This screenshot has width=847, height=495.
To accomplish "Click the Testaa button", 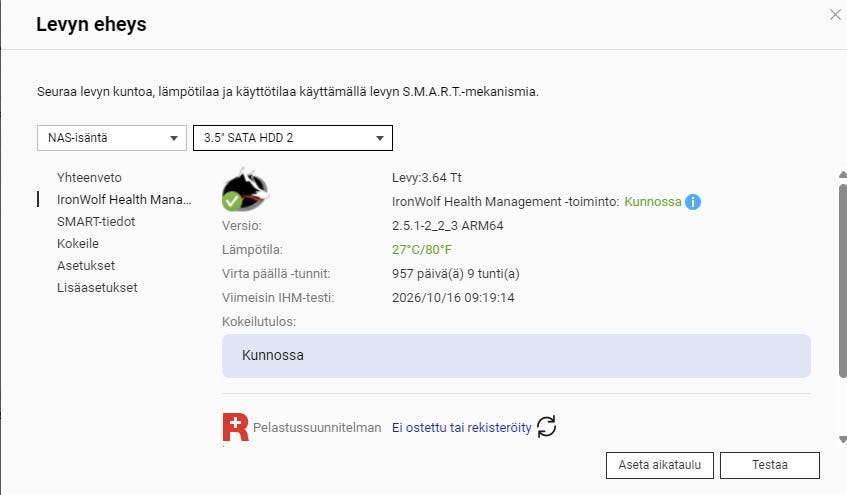I will pos(770,465).
